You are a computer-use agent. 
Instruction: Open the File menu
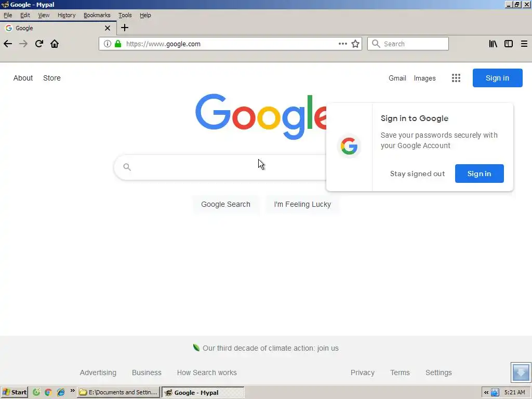[x=8, y=15]
